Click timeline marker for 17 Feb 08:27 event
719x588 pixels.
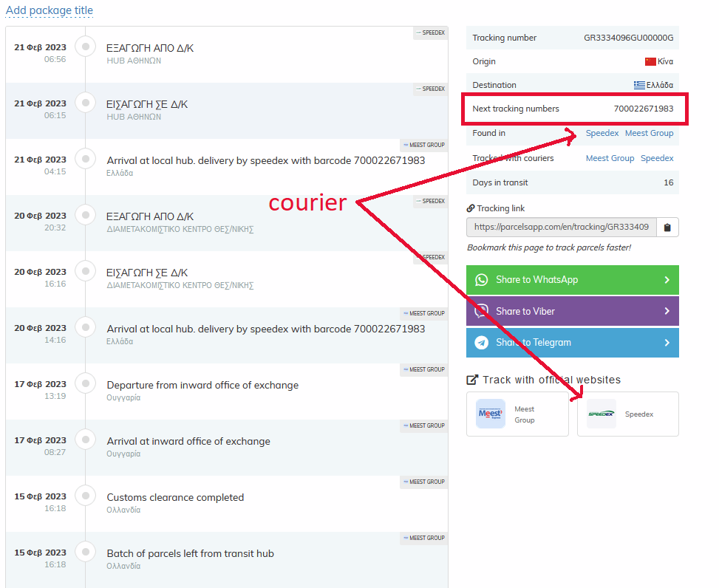click(85, 440)
